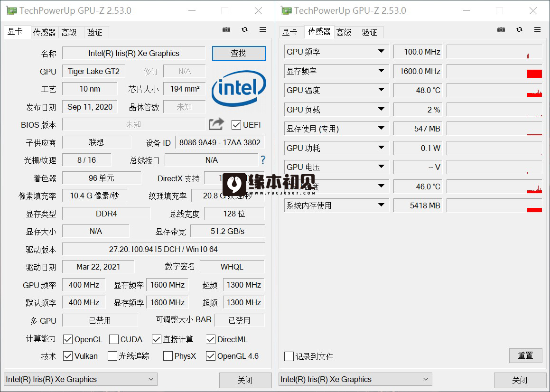Open the GPU 温度 sensor dropdown
The width and height of the screenshot is (550, 392).
pos(381,90)
